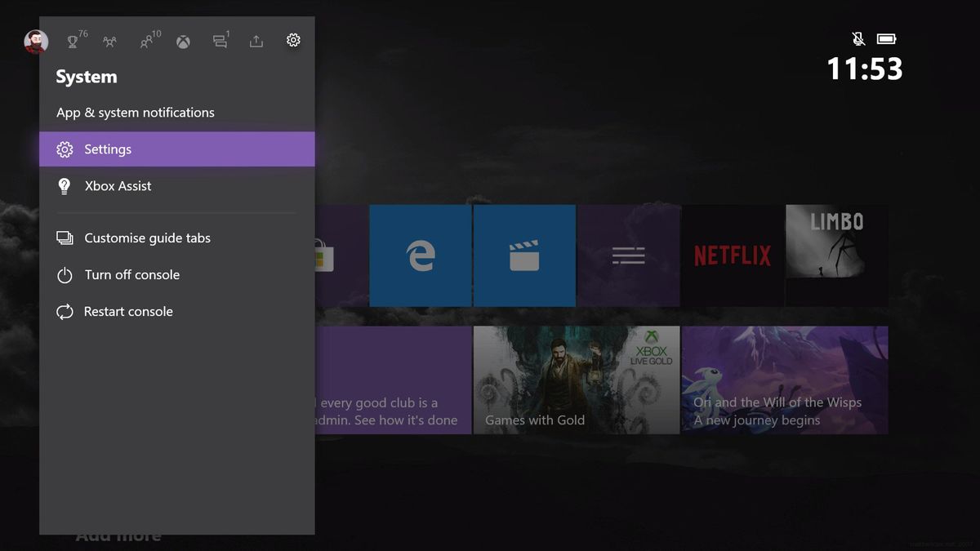Screen dimensions: 980x551
Task: Open the People tab with 10 friends online
Action: (x=145, y=40)
